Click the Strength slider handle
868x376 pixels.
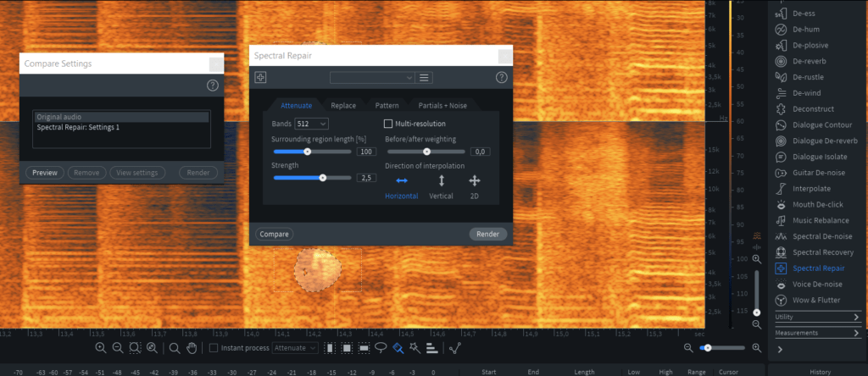coord(323,178)
